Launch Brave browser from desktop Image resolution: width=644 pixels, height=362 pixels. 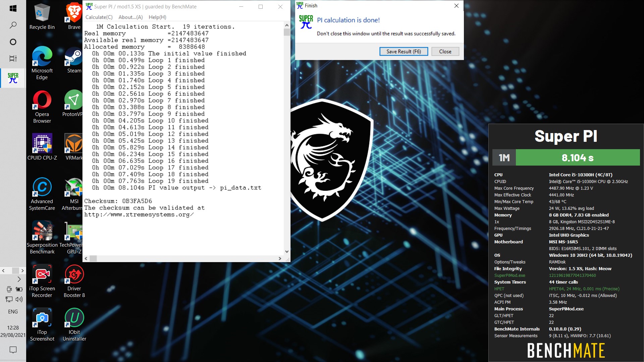74,17
